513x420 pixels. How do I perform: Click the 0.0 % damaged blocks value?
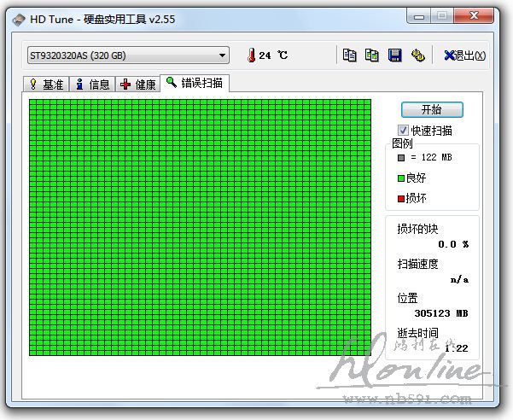point(453,244)
